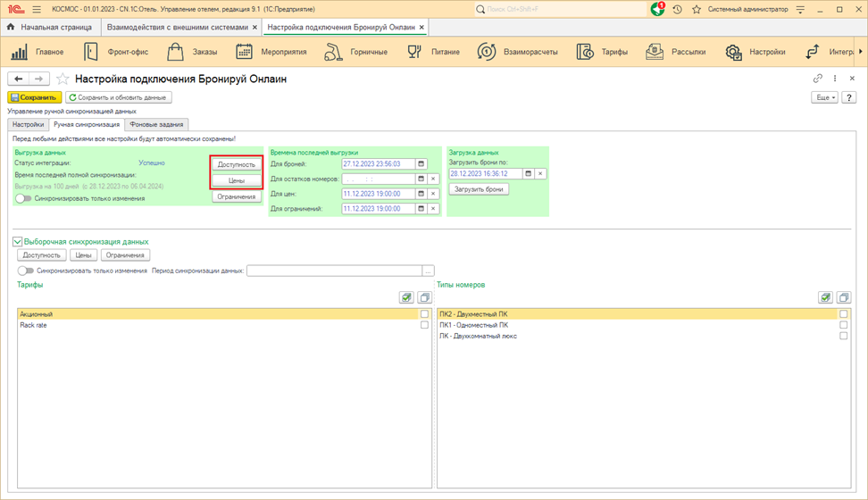Open calendar for Для остатков номеров date
Image resolution: width=868 pixels, height=500 pixels.
(421, 179)
